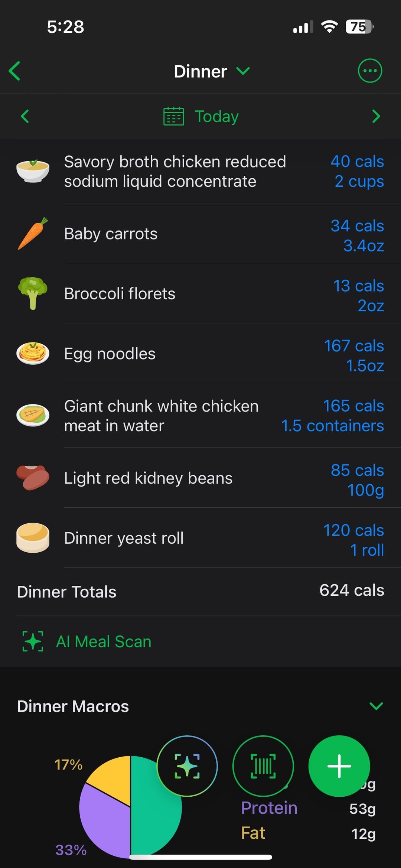Tap the broccoli icon
The height and width of the screenshot is (868, 401).
33,293
